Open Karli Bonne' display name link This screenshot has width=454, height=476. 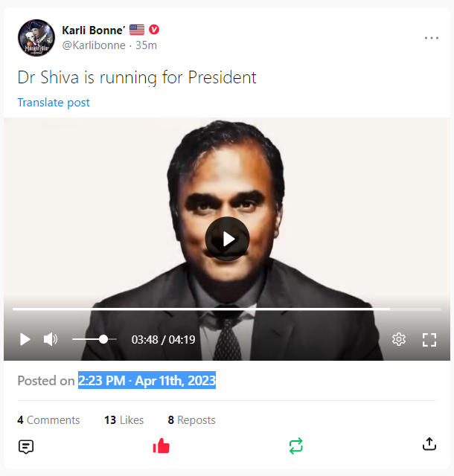(x=94, y=30)
